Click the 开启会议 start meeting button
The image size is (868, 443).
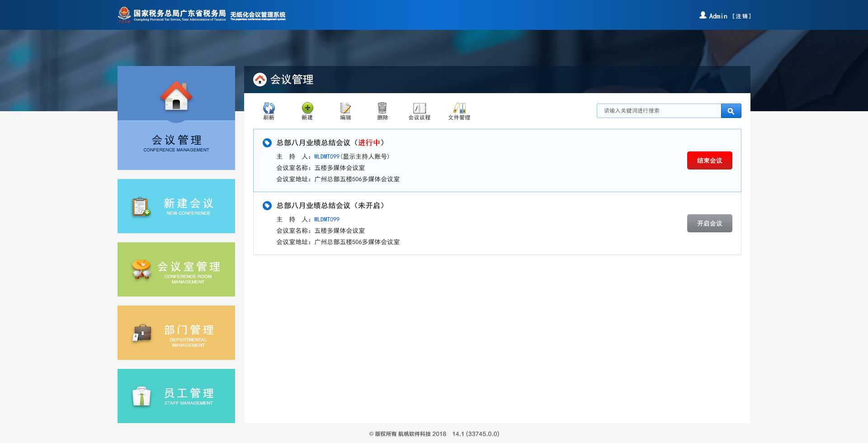point(709,223)
